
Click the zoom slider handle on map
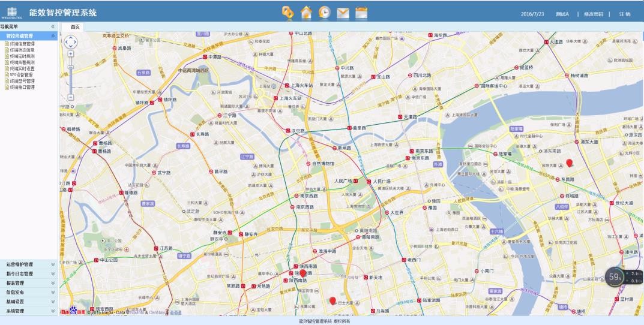coord(71,67)
